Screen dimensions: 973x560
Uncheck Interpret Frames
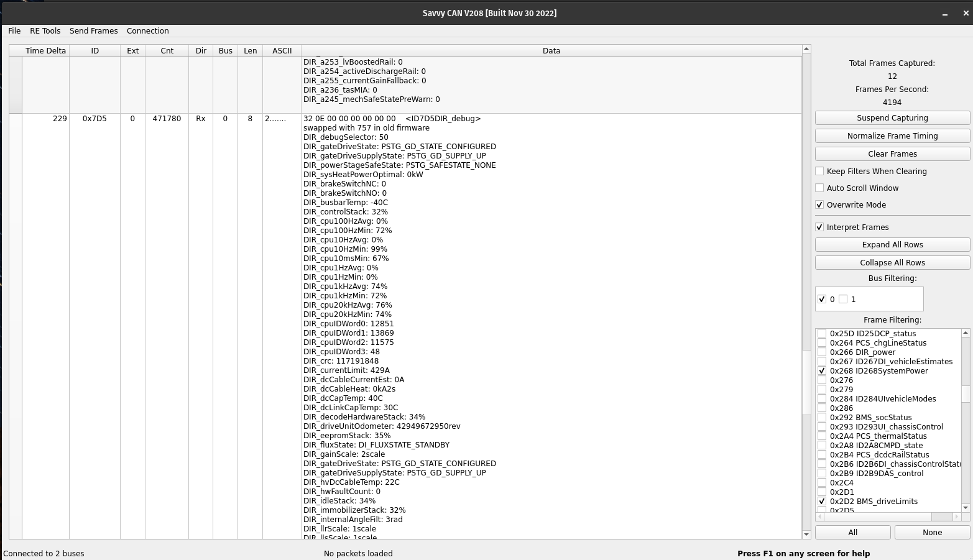[x=819, y=227]
